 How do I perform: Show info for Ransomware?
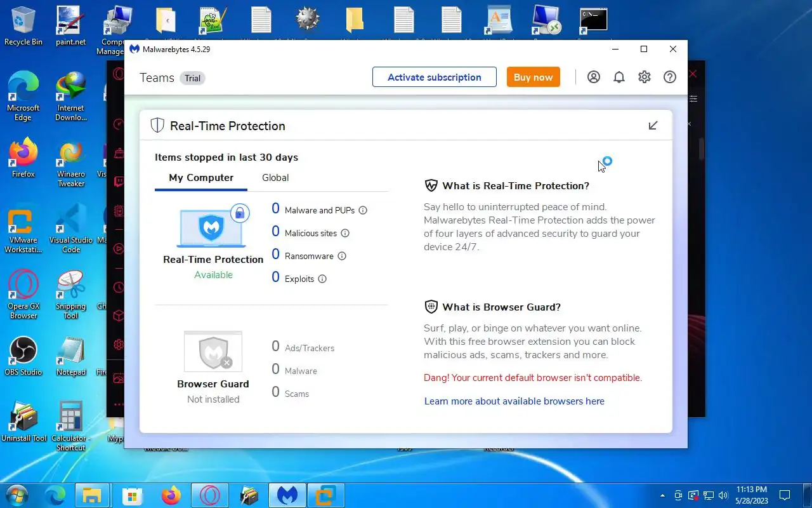point(342,256)
